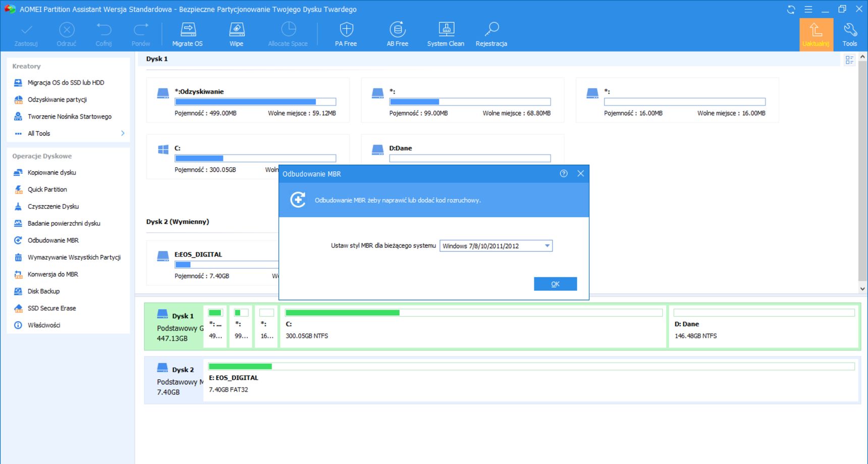Select the *:Odzyskiwanie partition card
This screenshot has height=464, width=868.
248,100
